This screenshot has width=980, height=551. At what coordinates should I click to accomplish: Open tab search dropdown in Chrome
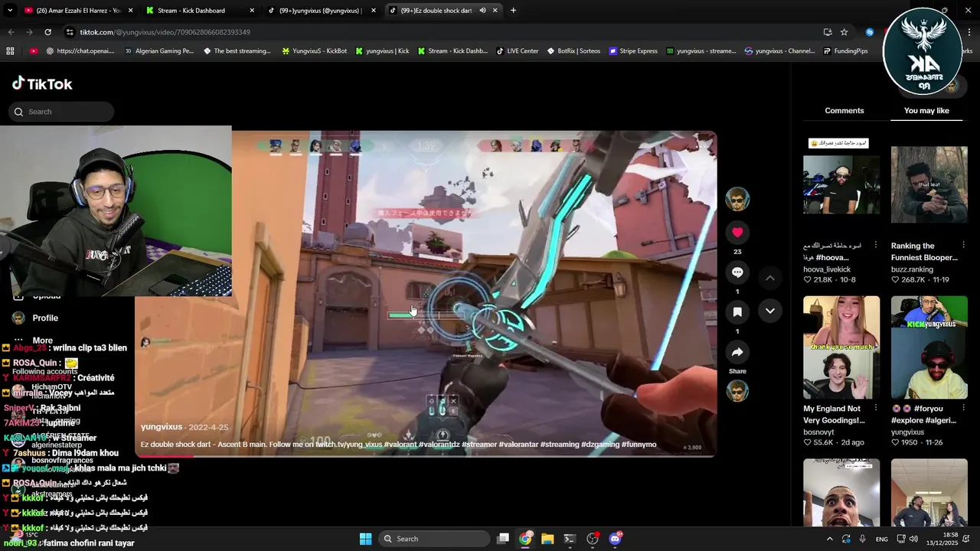[10, 11]
